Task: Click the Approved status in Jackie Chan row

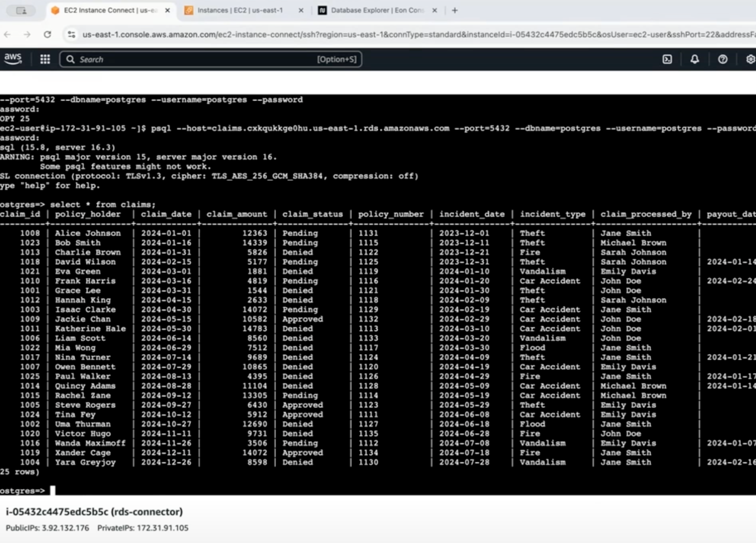Action: coord(303,319)
